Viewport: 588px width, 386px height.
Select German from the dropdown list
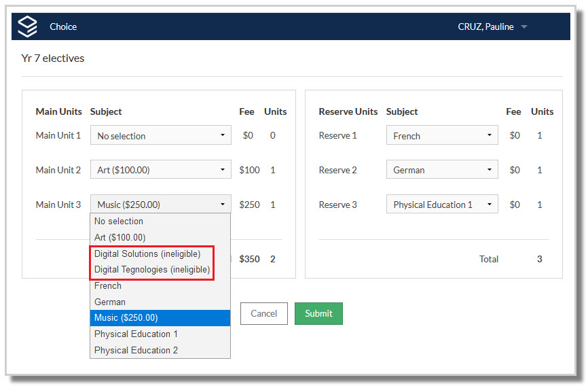160,302
